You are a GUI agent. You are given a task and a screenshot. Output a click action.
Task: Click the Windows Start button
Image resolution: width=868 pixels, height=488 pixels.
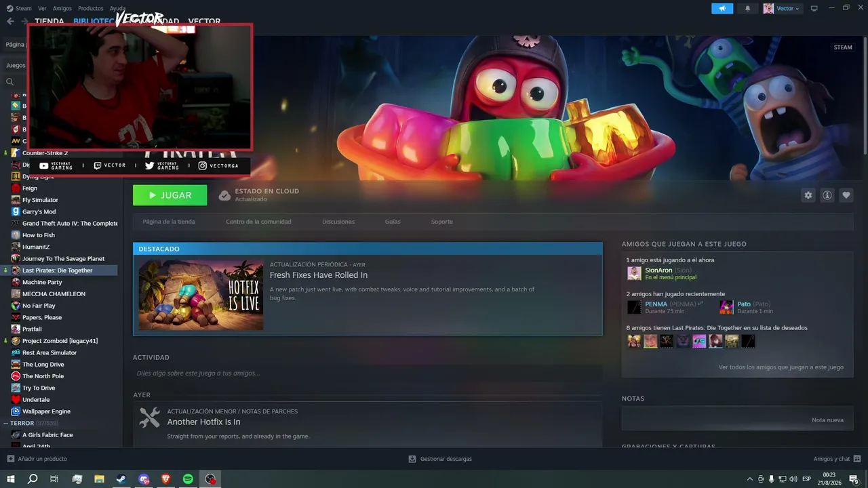point(10,479)
